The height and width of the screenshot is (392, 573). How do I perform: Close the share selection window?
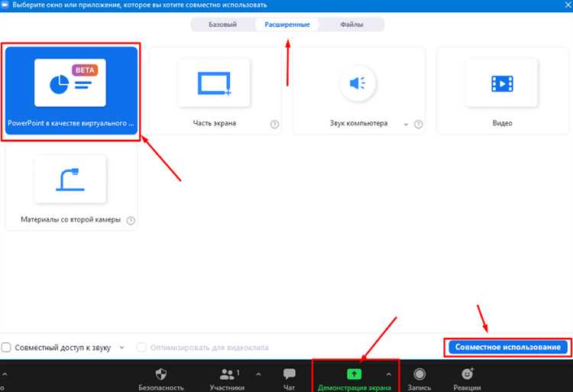coord(568,5)
